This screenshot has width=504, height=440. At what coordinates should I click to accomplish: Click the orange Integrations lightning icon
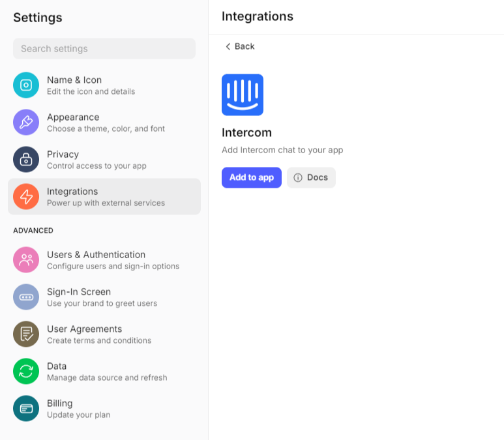pos(26,197)
